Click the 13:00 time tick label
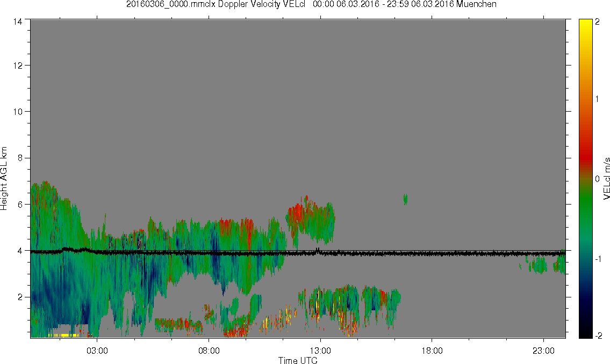 [x=320, y=351]
